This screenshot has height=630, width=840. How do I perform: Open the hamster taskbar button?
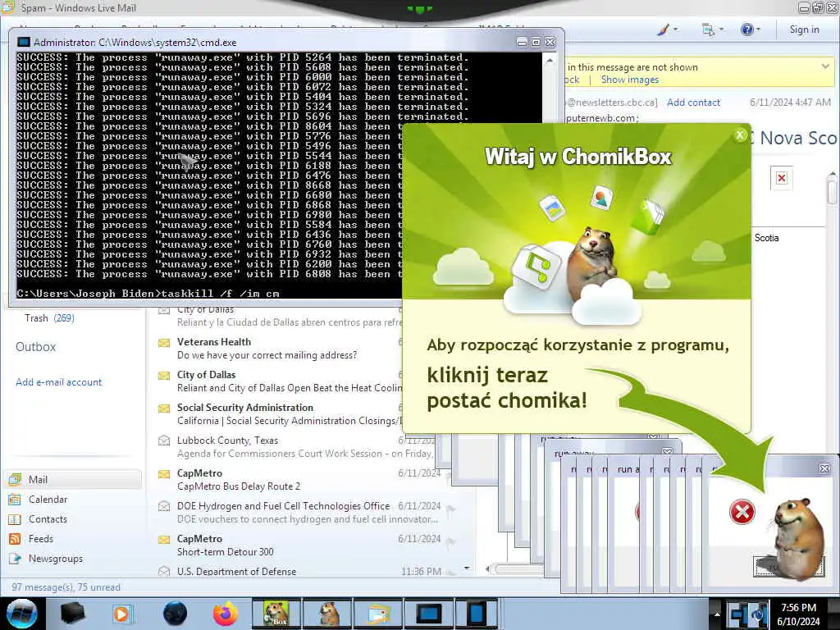pos(327,614)
